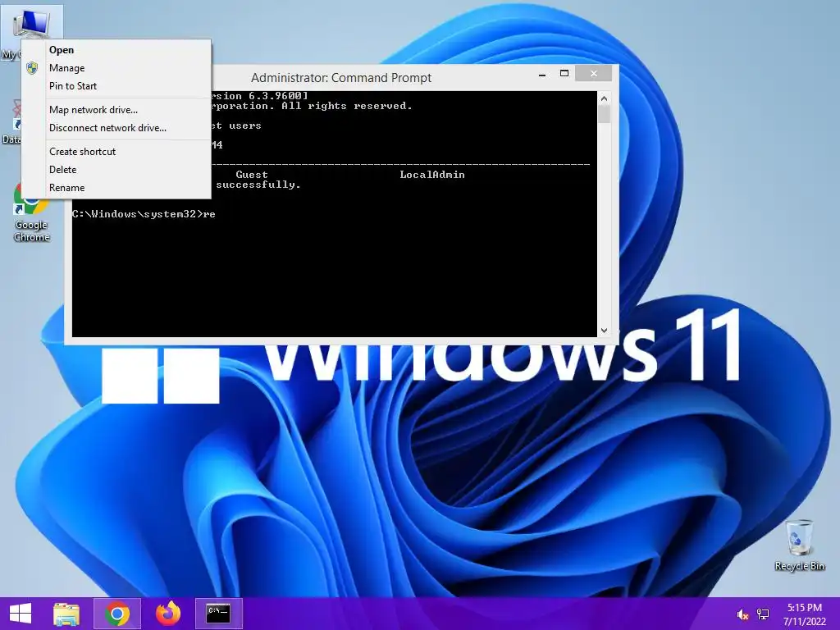The image size is (840, 630).
Task: Maximize the Command Prompt window
Action: coord(564,73)
